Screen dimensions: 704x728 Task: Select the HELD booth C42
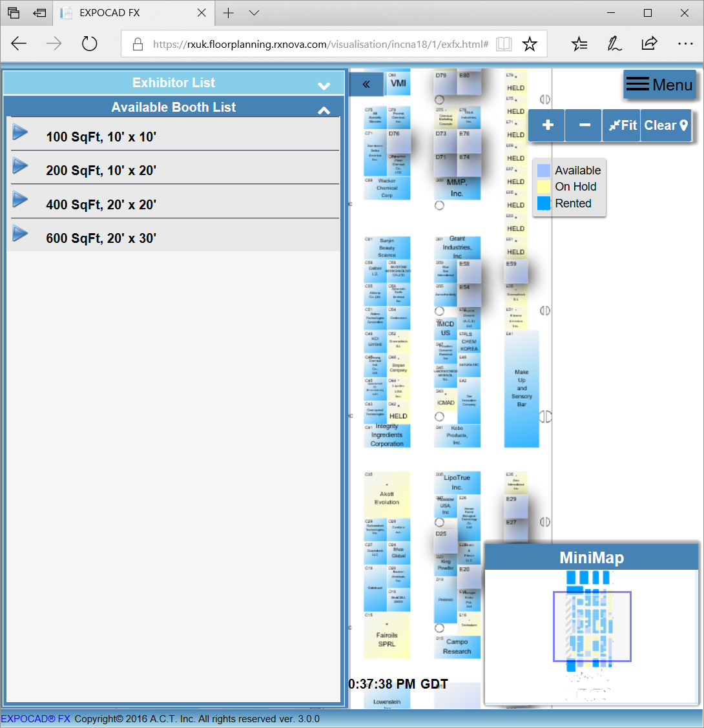(399, 412)
